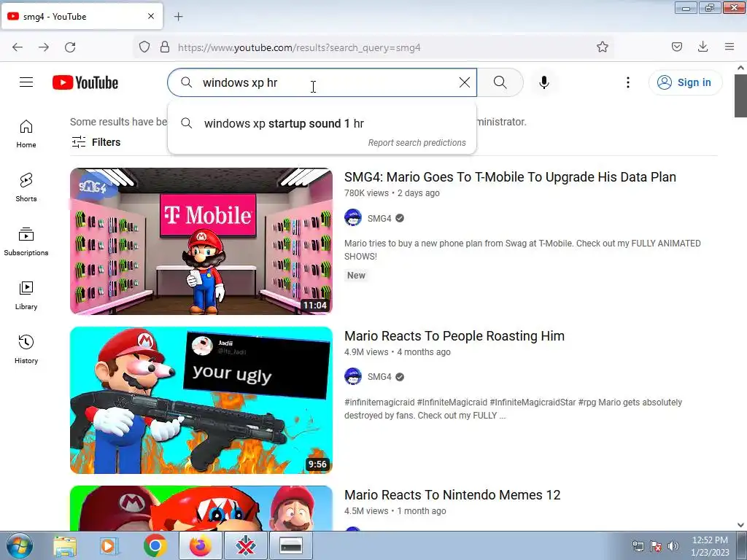This screenshot has height=560, width=747.
Task: Open Subscriptions in the sidebar
Action: (x=26, y=242)
